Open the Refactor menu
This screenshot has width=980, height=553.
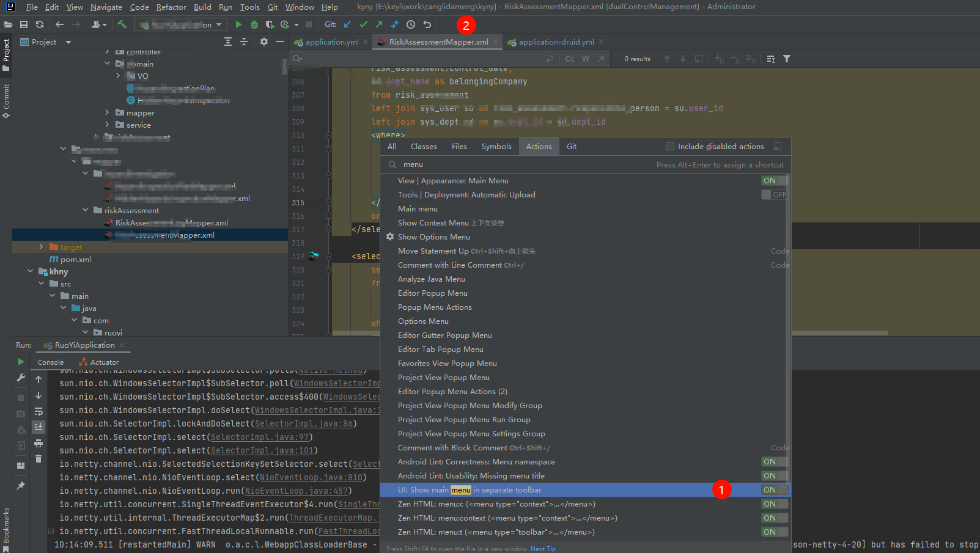point(171,7)
